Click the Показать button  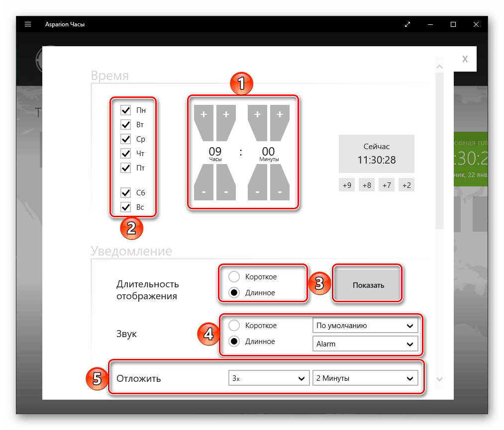[368, 285]
